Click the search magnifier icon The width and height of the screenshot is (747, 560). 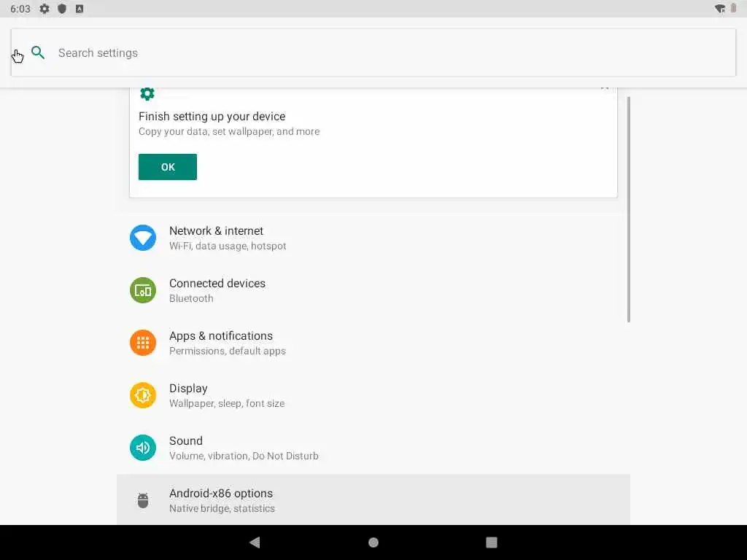pos(38,52)
